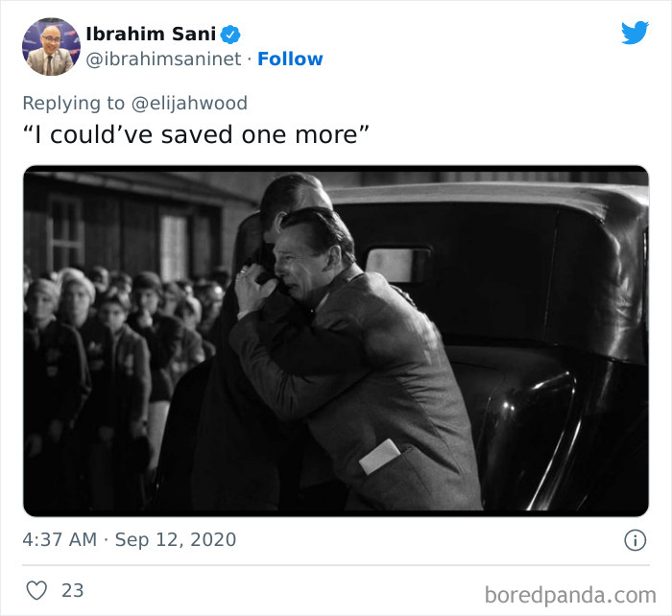This screenshot has height=616, width=672.
Task: Select the tweet text "I could've saved one more"
Action: (196, 134)
